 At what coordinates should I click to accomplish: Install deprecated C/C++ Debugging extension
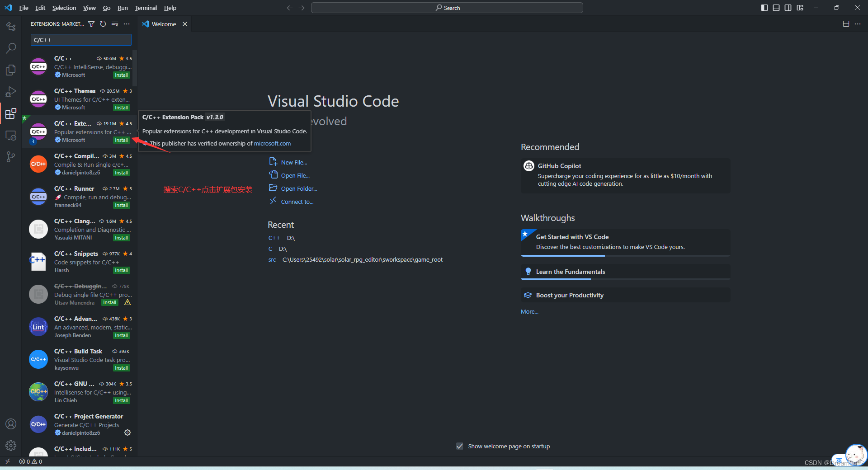(109, 303)
